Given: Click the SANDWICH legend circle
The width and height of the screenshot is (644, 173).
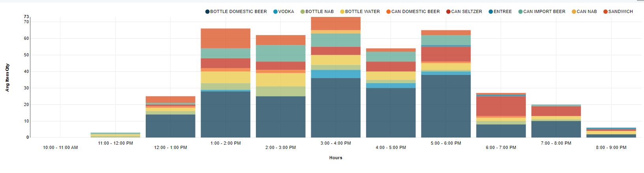Looking at the screenshot, I should coord(606,12).
